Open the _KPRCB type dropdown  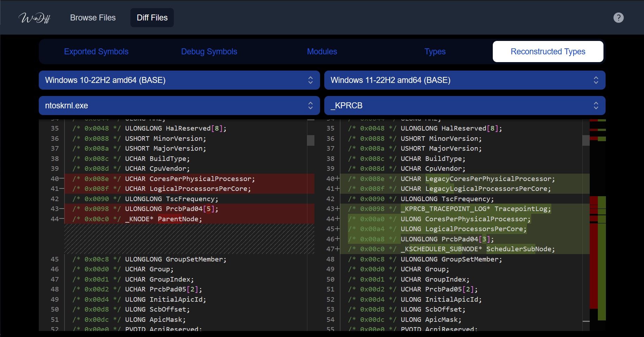click(465, 106)
